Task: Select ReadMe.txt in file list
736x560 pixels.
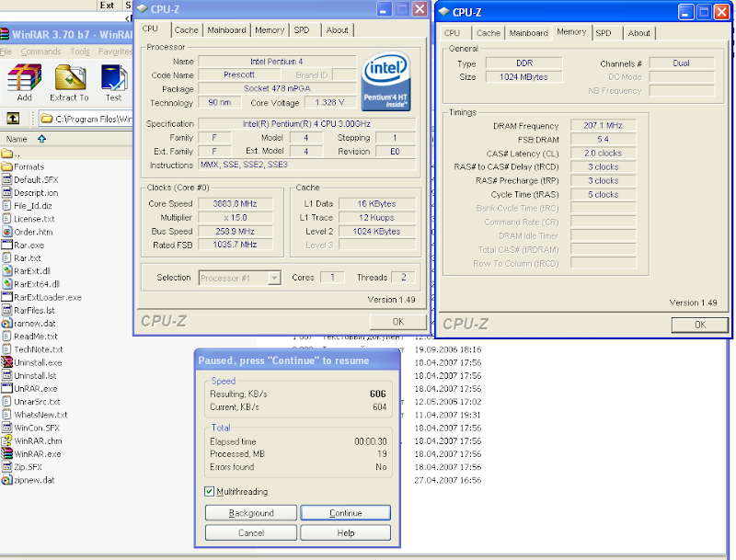Action: click(36, 337)
